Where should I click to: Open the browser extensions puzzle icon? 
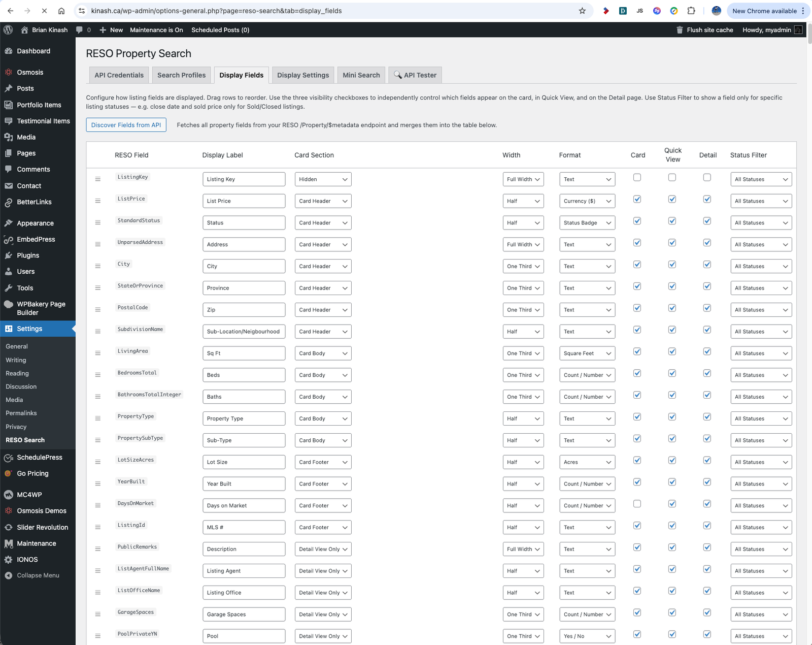click(691, 11)
